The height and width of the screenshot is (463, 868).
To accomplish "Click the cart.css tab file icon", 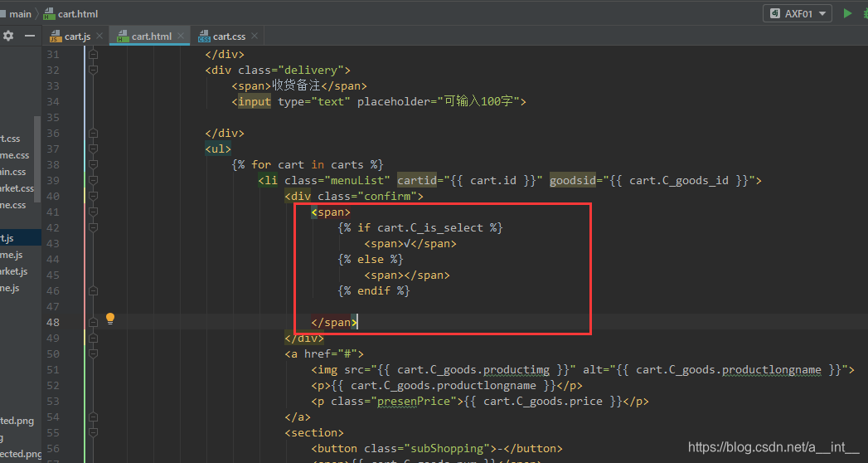I will click(204, 37).
